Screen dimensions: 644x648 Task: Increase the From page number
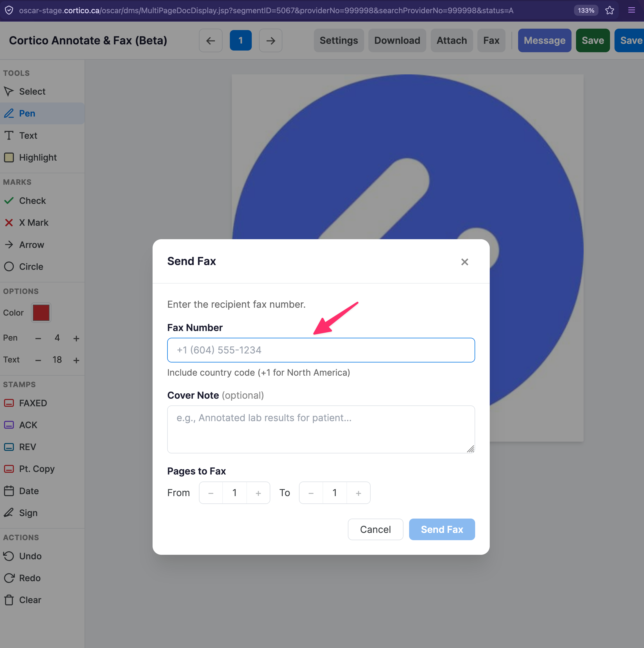tap(258, 493)
